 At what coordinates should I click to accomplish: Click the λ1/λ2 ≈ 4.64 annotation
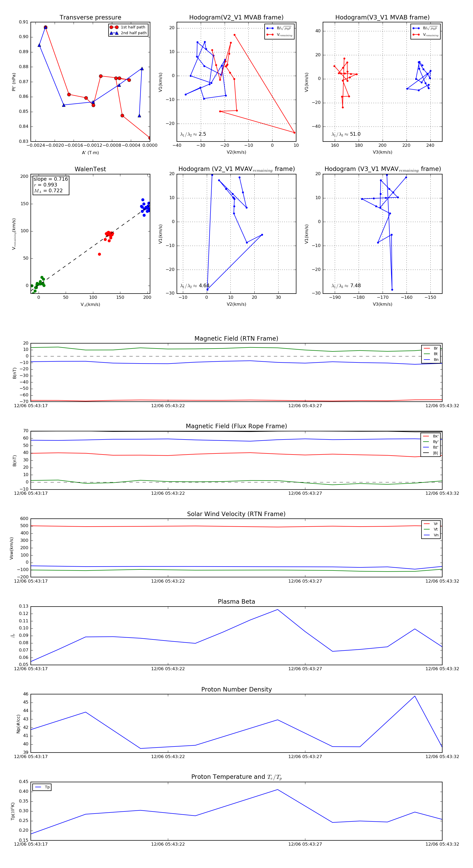[194, 286]
